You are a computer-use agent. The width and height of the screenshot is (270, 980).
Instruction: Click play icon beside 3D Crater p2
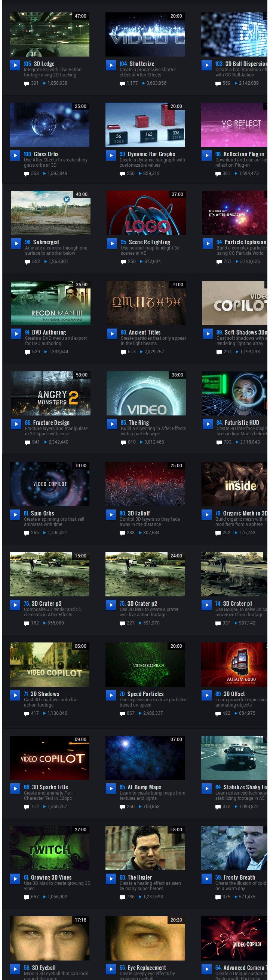pyautogui.click(x=111, y=605)
